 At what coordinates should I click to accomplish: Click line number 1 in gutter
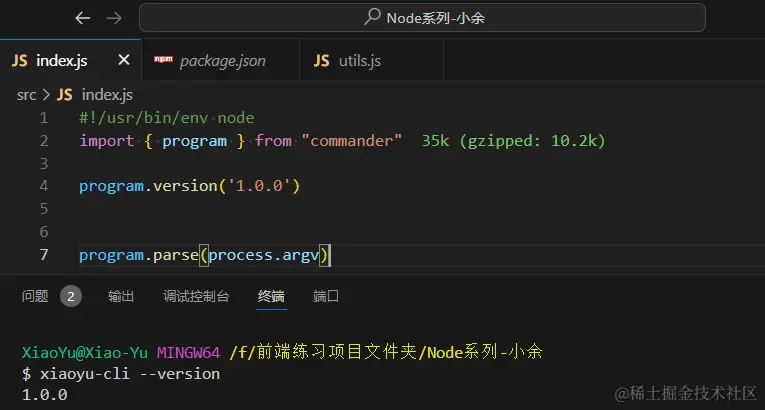(44, 118)
